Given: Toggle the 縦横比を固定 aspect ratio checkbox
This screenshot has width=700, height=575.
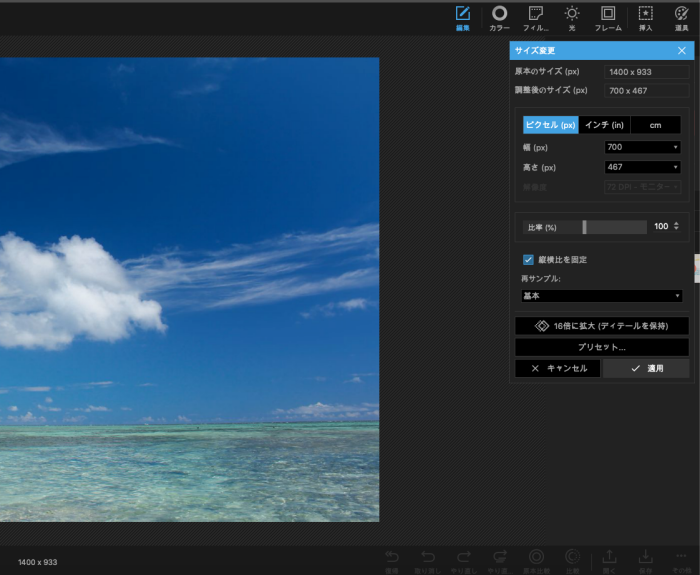Looking at the screenshot, I should coord(528,260).
